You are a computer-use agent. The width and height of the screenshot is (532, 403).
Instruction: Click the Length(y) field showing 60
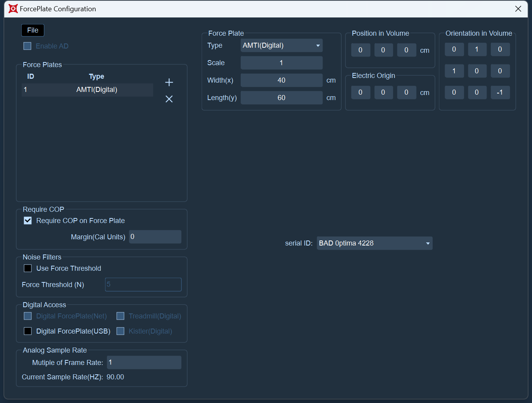[x=282, y=98]
